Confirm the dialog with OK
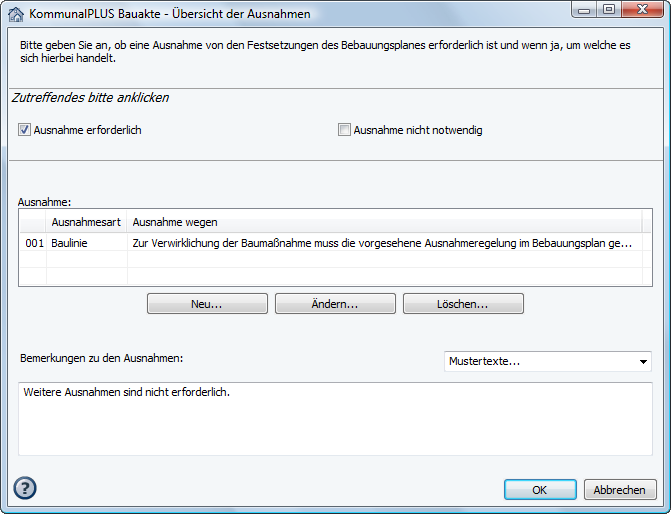Viewport: 671px width, 514px height. pos(540,490)
